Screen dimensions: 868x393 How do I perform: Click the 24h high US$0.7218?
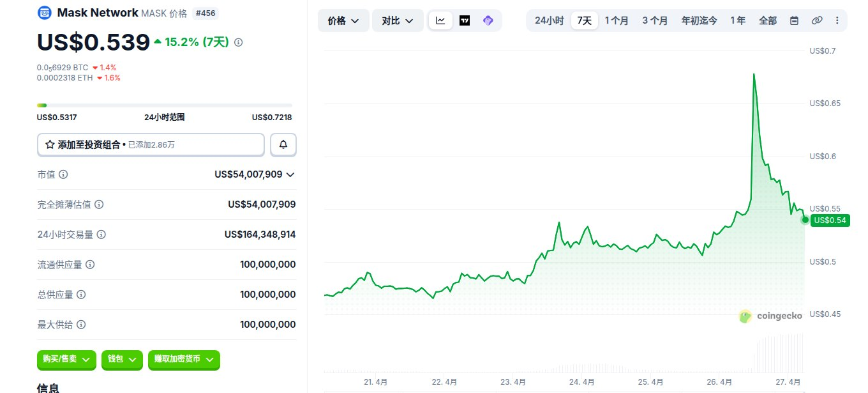(x=272, y=117)
